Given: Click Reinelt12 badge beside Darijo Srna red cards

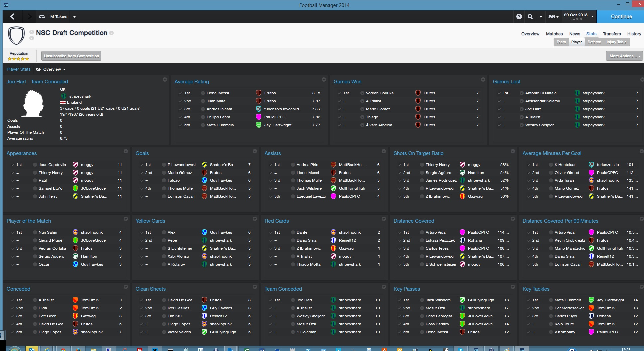Looking at the screenshot, I should [333, 240].
